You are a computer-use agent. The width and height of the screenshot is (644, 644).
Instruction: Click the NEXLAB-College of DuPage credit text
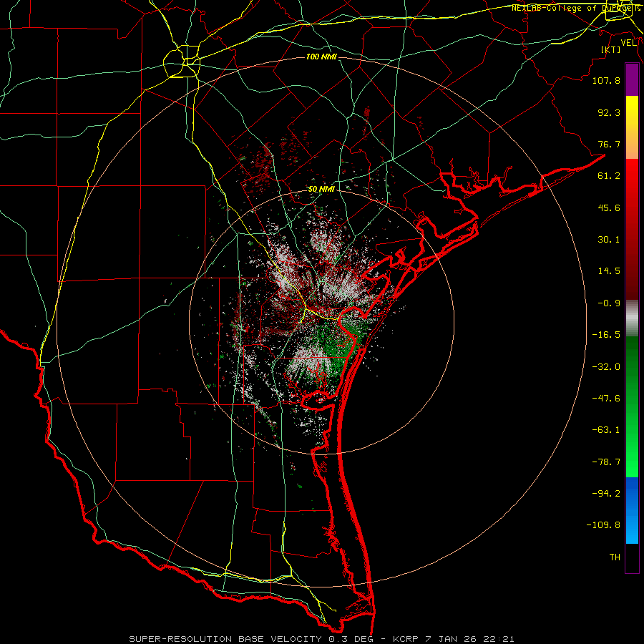point(576,8)
